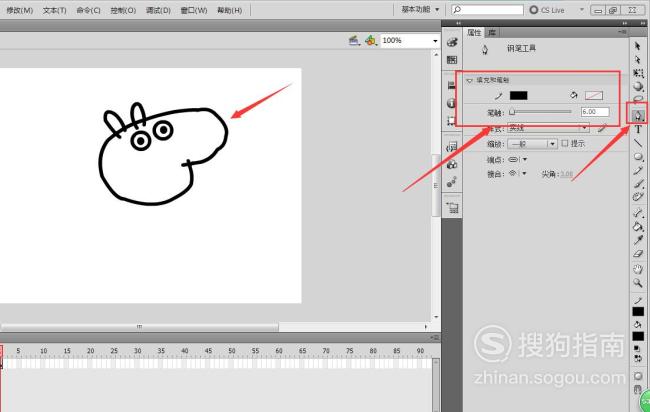Viewport: 650px width, 412px height.
Task: Open the collapsed Motion Presets panel icon
Action: [x=452, y=182]
